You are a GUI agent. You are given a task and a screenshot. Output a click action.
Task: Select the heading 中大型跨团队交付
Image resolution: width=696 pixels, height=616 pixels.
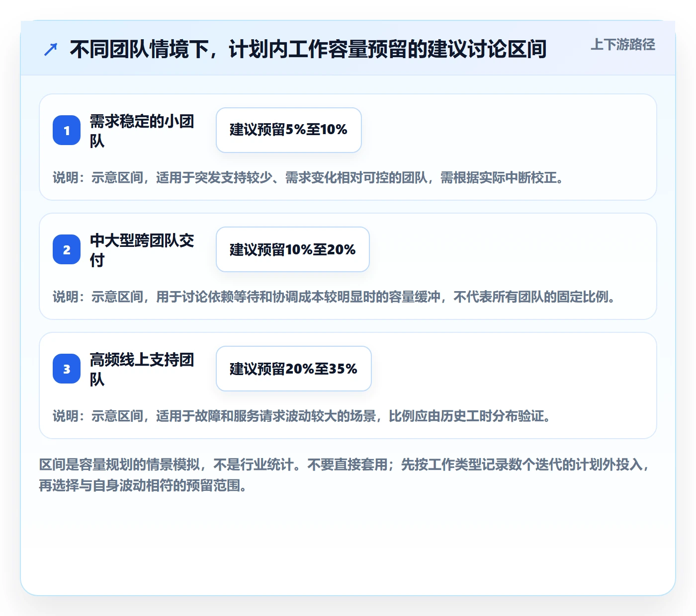click(142, 250)
